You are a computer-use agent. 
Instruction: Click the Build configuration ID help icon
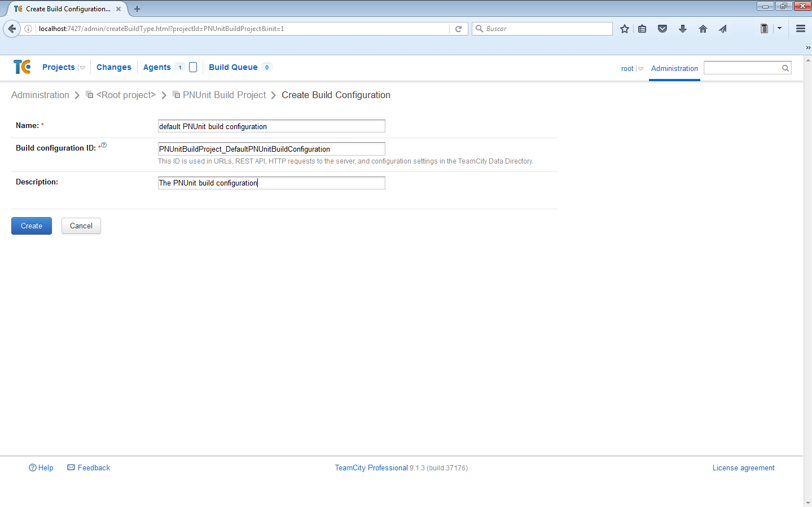pyautogui.click(x=104, y=146)
